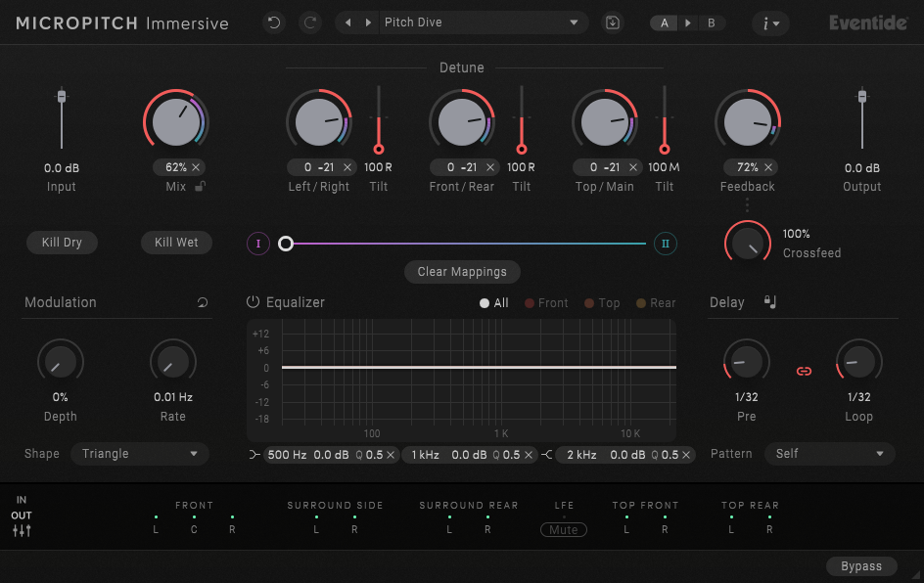Clear the Top/Main detune mapping
The image size is (924, 583).
click(633, 167)
